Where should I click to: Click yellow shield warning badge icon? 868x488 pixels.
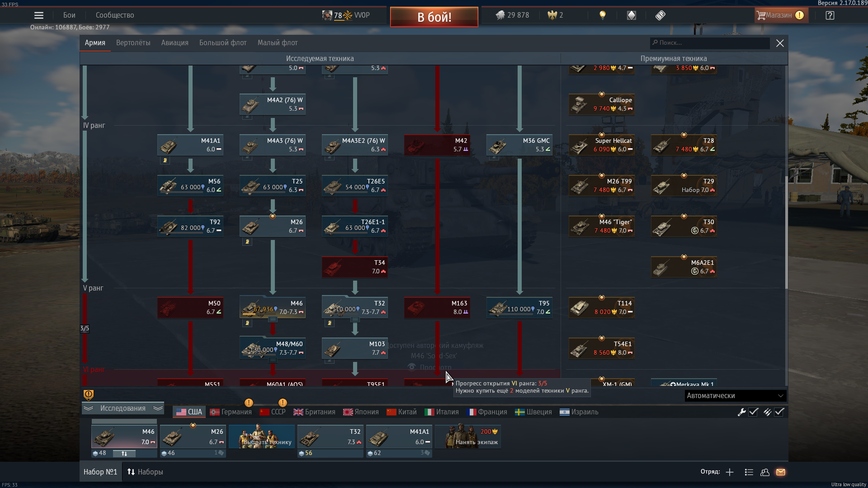pos(89,395)
